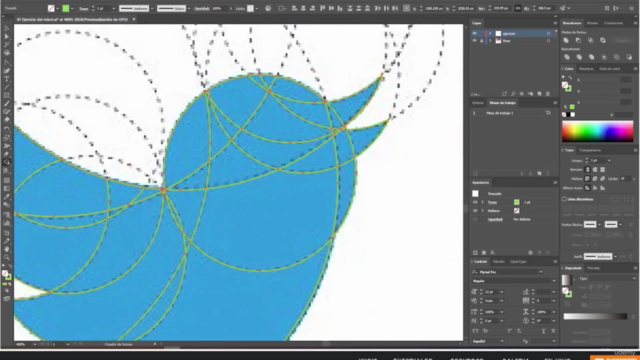Select the Rotate tool
The width and height of the screenshot is (640, 360).
click(7, 129)
